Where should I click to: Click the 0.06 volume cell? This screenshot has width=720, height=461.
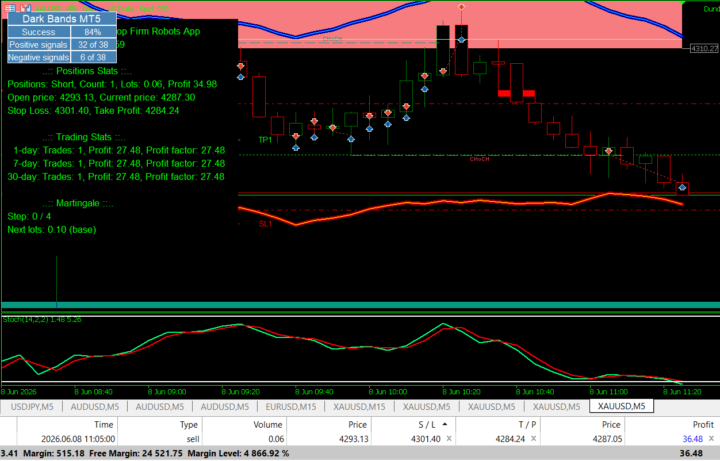tap(276, 439)
